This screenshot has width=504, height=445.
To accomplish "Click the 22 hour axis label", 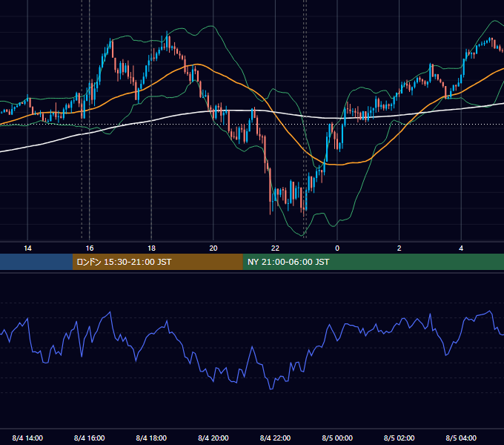I will point(275,248).
